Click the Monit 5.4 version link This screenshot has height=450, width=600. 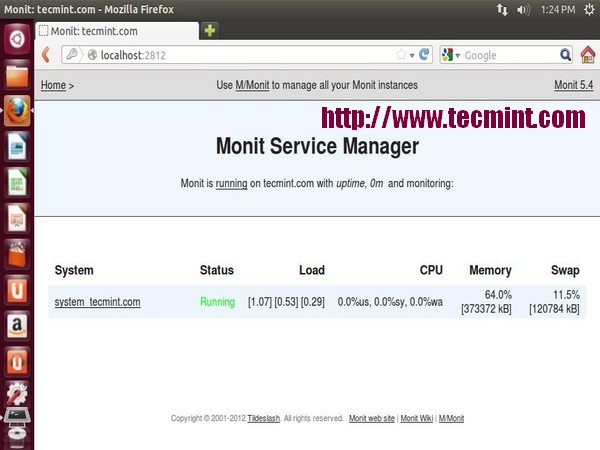point(574,85)
